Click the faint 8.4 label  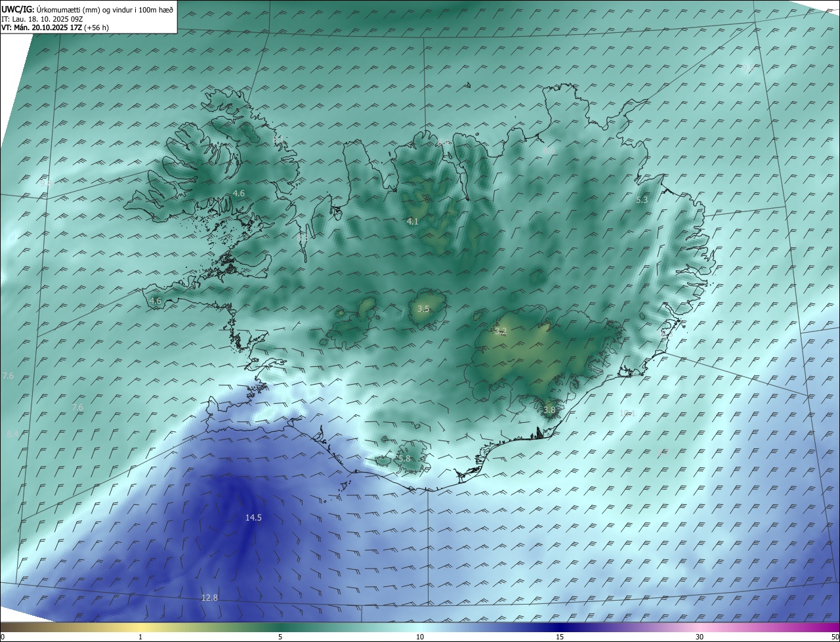point(12,435)
